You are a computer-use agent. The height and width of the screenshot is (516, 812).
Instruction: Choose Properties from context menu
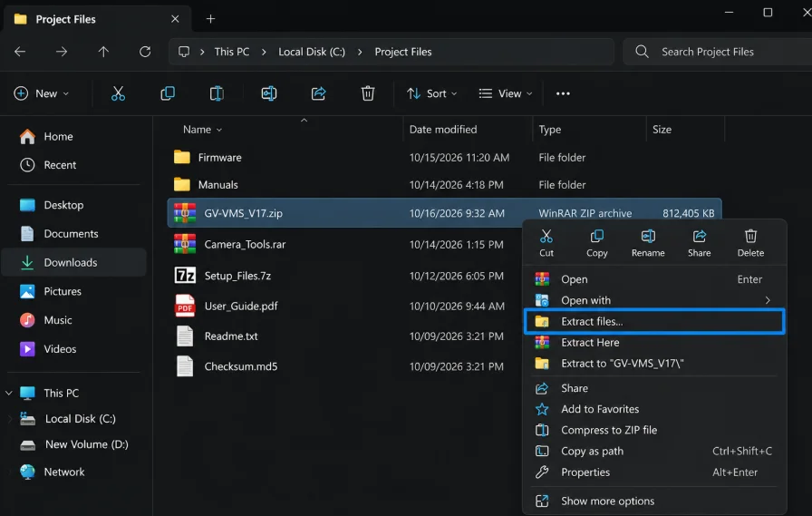click(x=654, y=472)
